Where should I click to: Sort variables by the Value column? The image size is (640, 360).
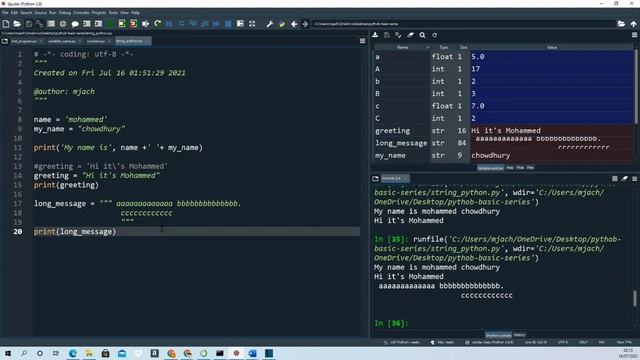point(552,47)
